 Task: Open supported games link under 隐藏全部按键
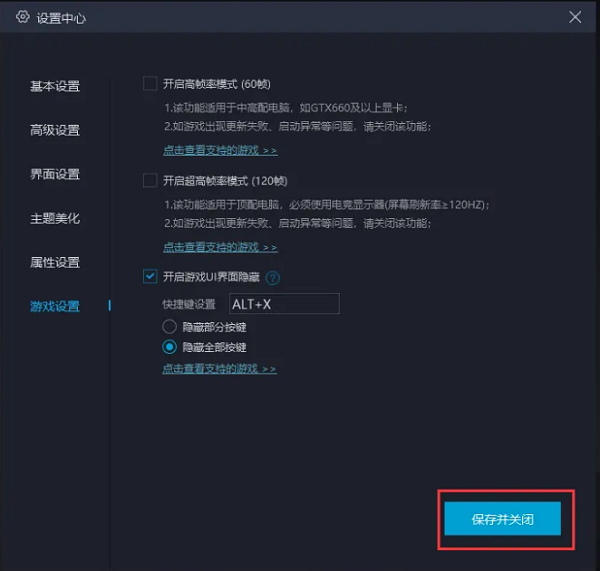tap(219, 369)
